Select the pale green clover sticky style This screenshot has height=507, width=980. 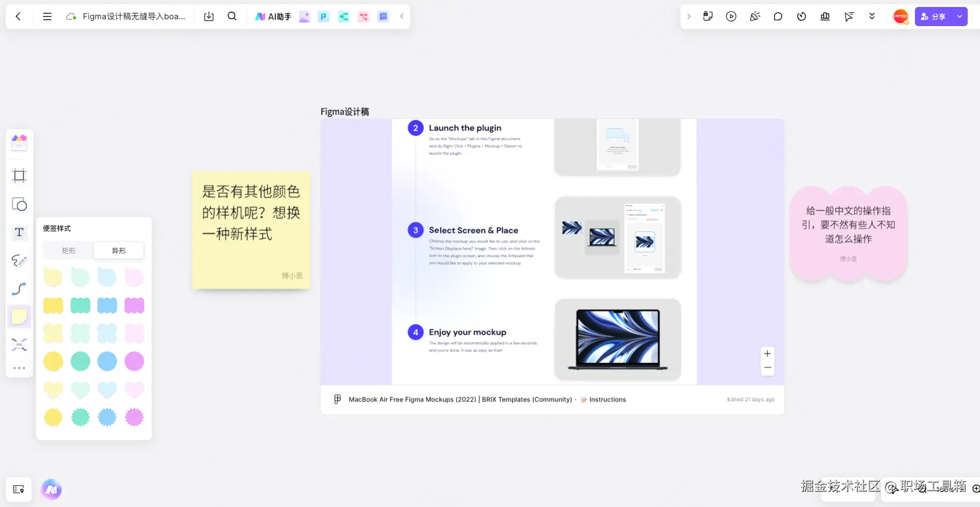point(81,333)
